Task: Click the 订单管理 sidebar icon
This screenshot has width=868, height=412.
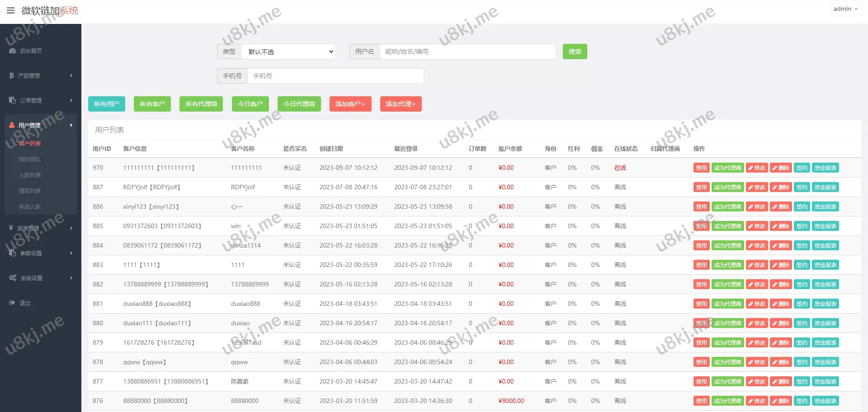Action: click(x=12, y=100)
